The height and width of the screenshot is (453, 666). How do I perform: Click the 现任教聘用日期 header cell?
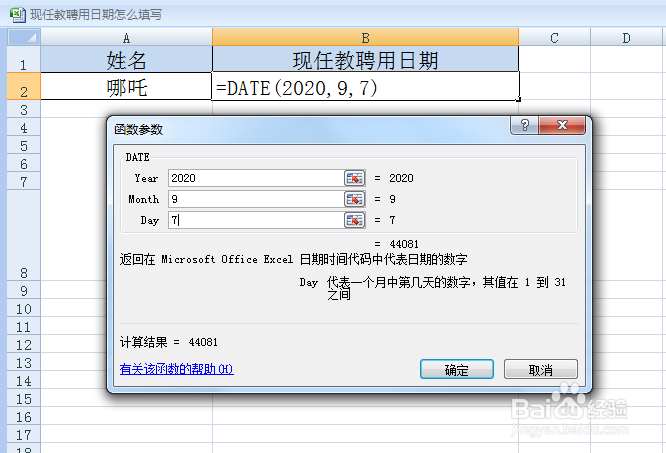tap(365, 59)
